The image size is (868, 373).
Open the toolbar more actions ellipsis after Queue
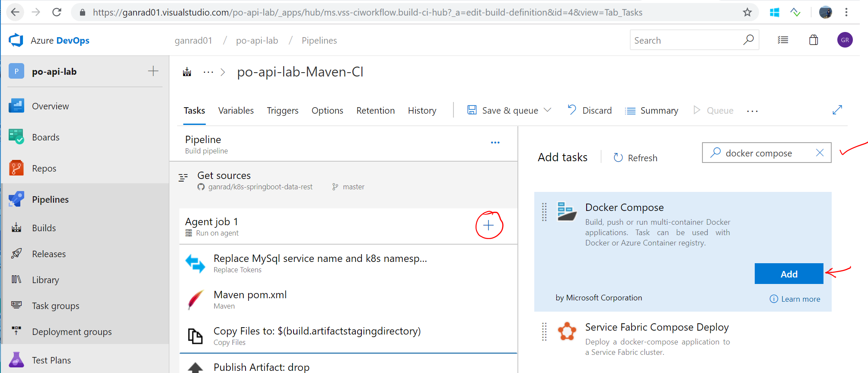tap(752, 111)
